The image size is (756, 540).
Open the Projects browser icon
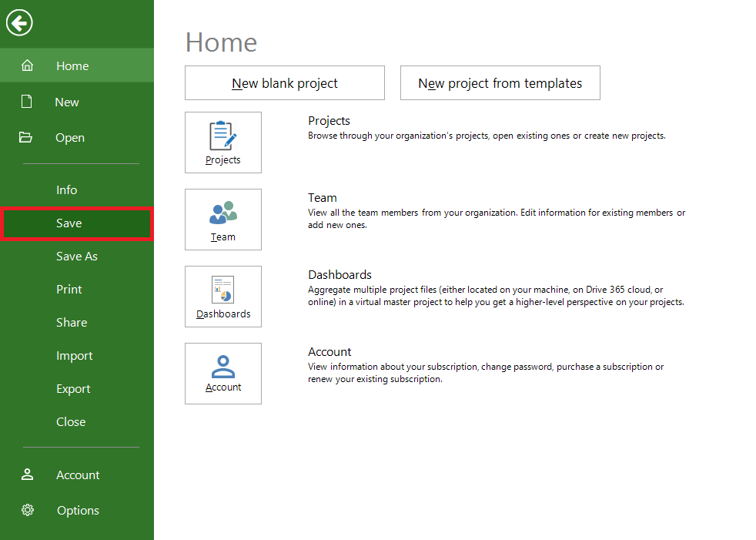(222, 143)
